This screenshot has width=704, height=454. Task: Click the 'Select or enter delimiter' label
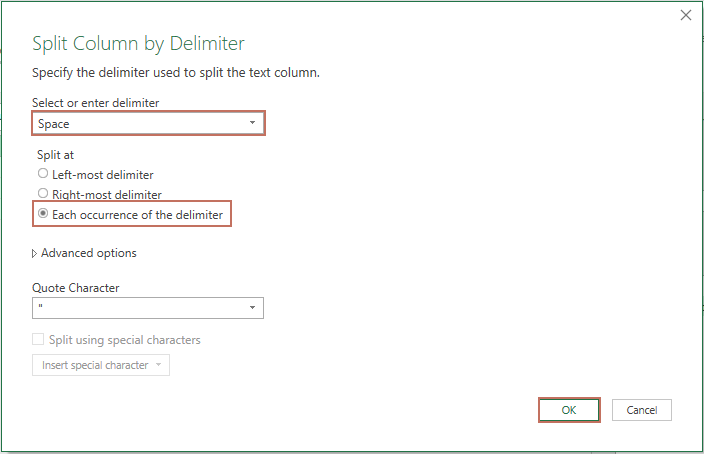(x=96, y=103)
